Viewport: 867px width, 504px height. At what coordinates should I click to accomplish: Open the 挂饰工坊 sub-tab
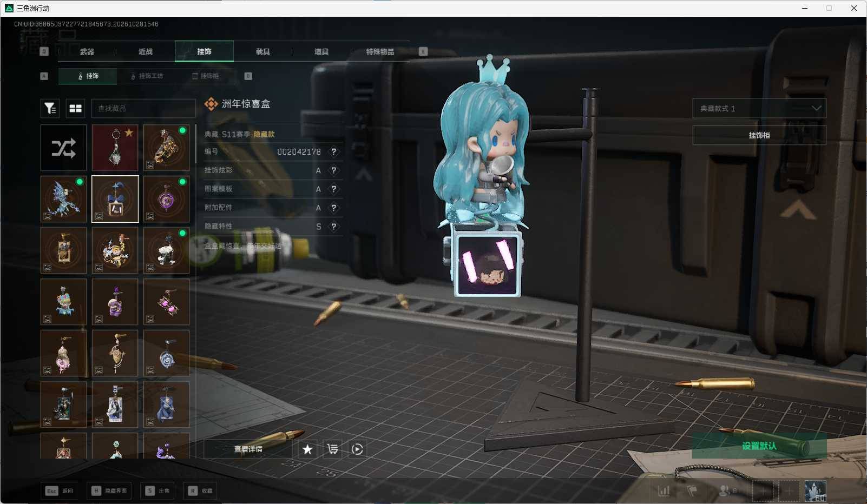tap(147, 76)
